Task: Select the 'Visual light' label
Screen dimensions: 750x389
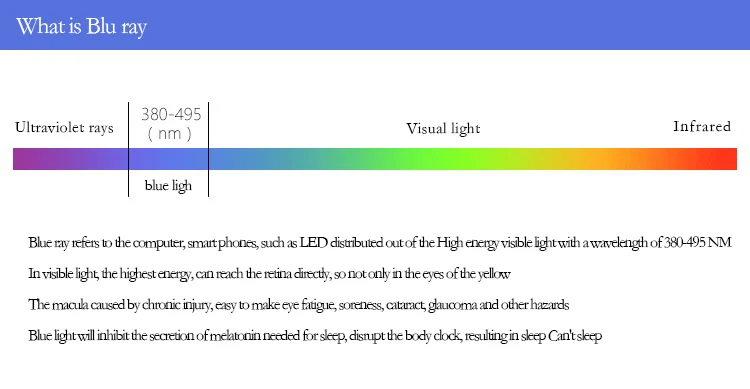Action: pyautogui.click(x=443, y=129)
